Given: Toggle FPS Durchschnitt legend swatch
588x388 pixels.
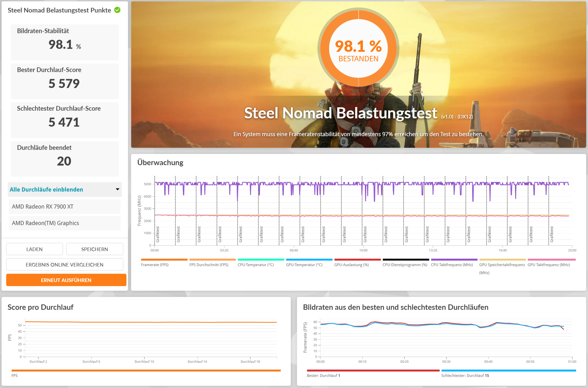Looking at the screenshot, I should click(212, 260).
